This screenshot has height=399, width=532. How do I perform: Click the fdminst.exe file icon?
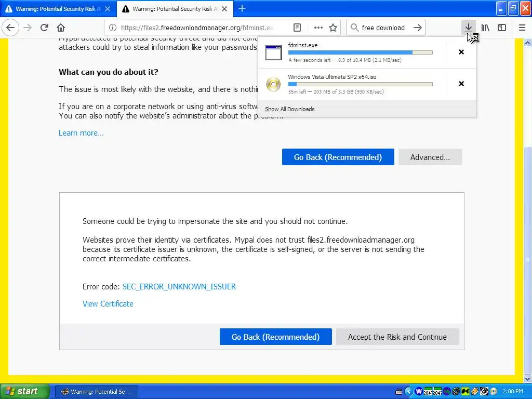(x=273, y=52)
